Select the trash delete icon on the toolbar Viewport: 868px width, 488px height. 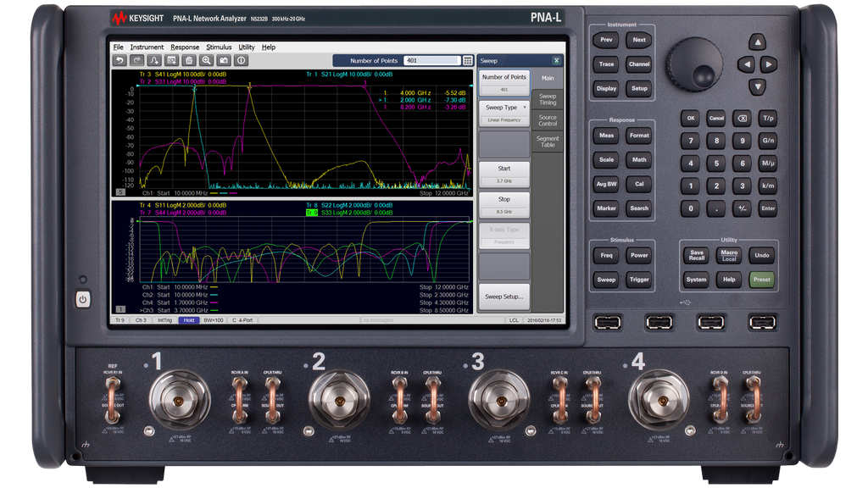188,60
